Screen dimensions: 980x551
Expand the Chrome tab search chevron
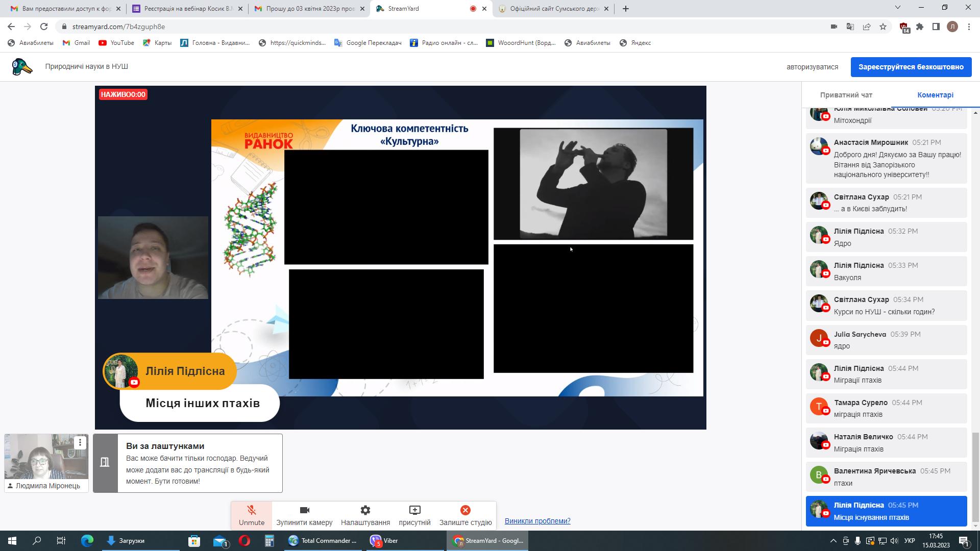tap(898, 8)
